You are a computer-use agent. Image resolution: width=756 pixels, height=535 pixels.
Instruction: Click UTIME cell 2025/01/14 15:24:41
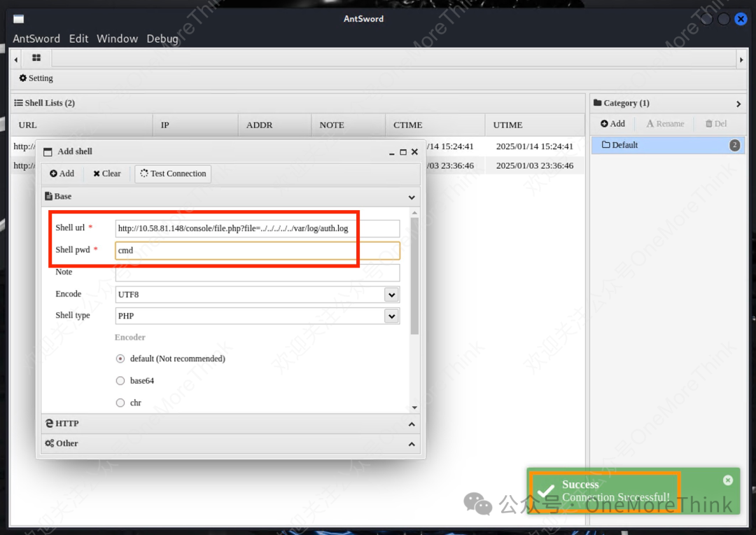click(x=535, y=146)
